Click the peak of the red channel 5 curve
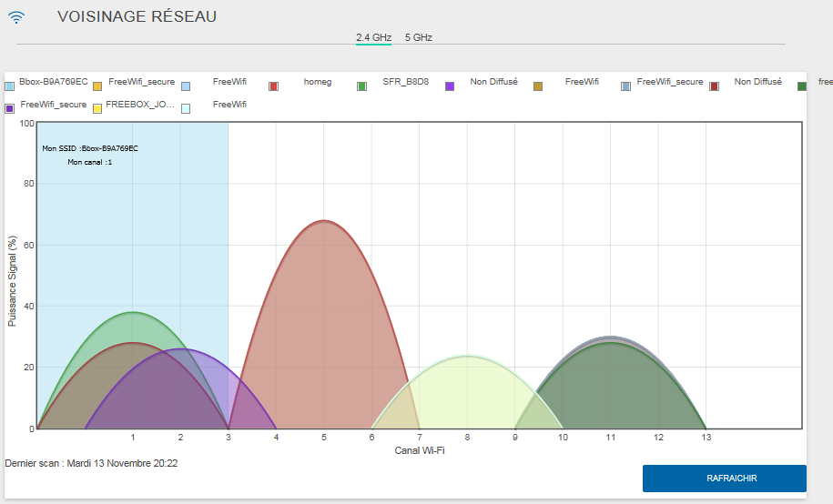 (323, 221)
